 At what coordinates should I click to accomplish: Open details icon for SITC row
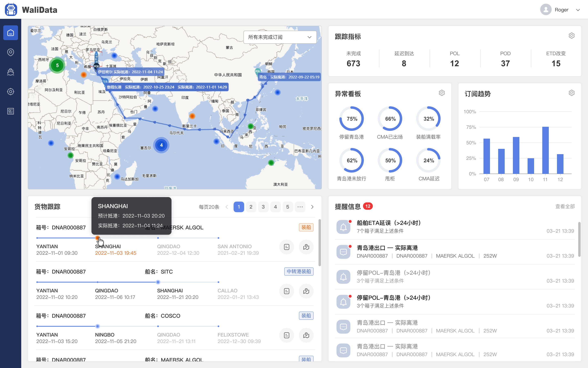287,291
